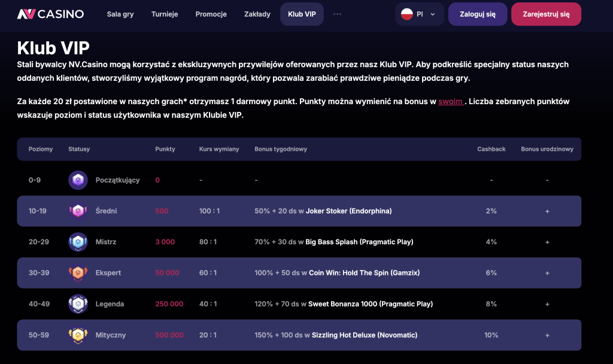Click the 40-49 level cell
Screen dimensions: 613x364
point(39,304)
